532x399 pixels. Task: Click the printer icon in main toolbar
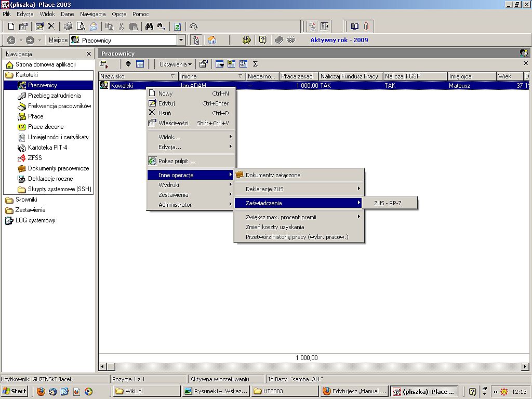pos(68,26)
